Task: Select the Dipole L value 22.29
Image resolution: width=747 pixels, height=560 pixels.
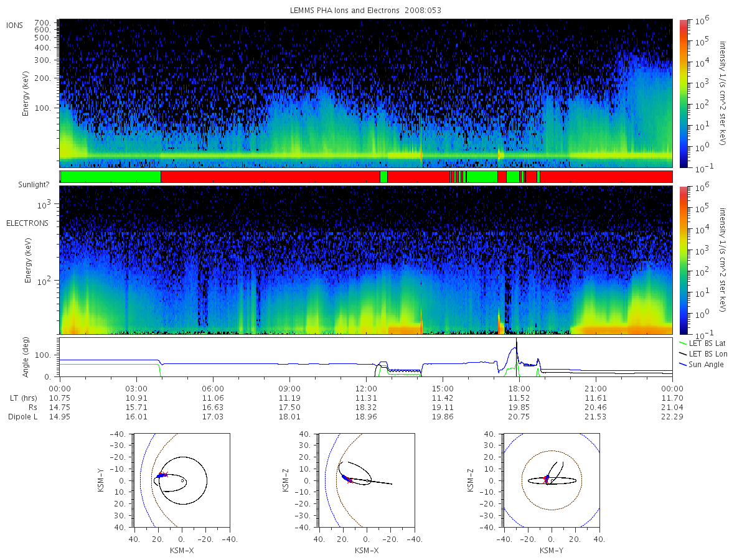Action: click(672, 417)
